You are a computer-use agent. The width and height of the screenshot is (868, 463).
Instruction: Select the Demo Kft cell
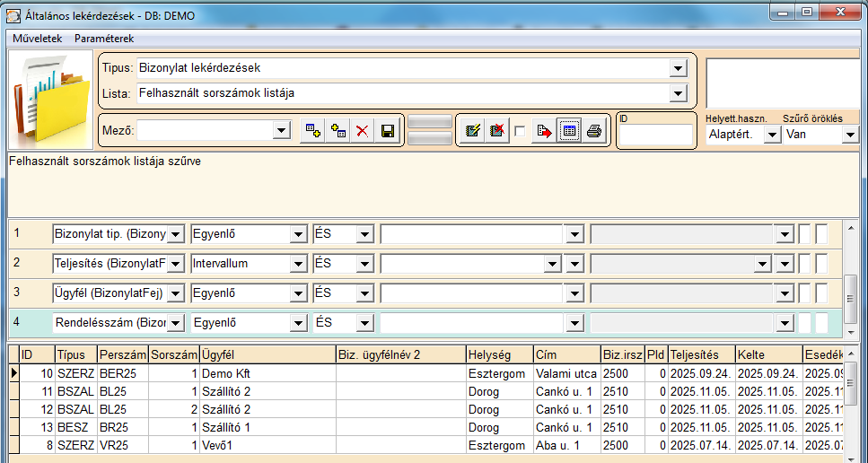point(267,374)
